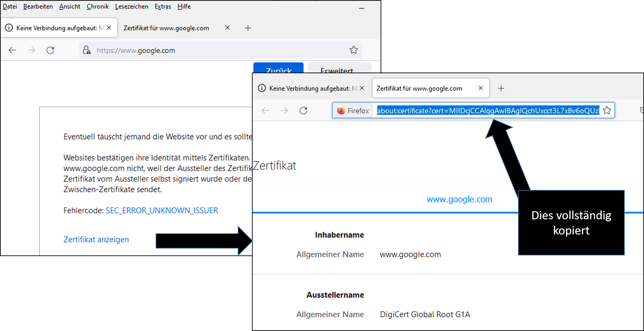Click the 'Zertifikat anzeigen' link
Viewport: 644px width, 331px height.
[x=96, y=240]
